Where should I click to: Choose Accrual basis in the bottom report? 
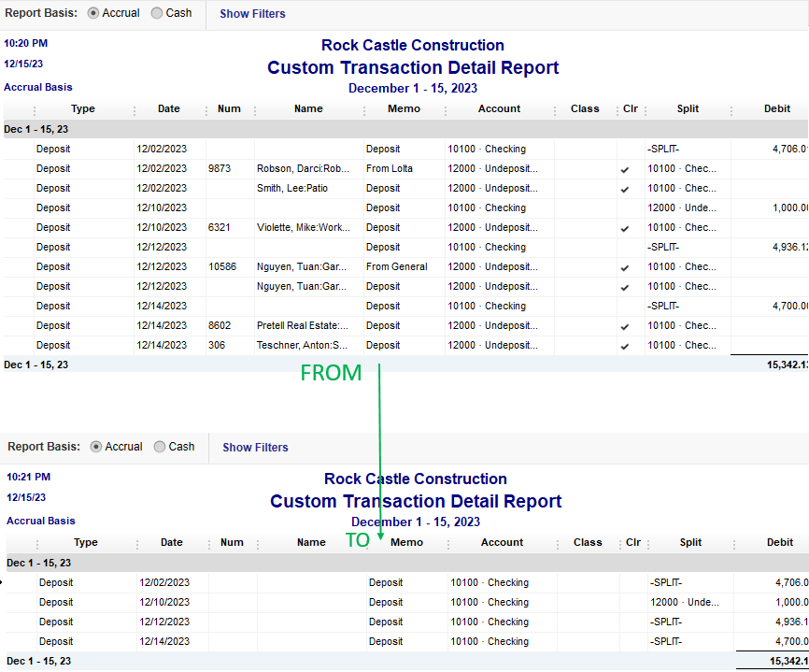coord(96,447)
